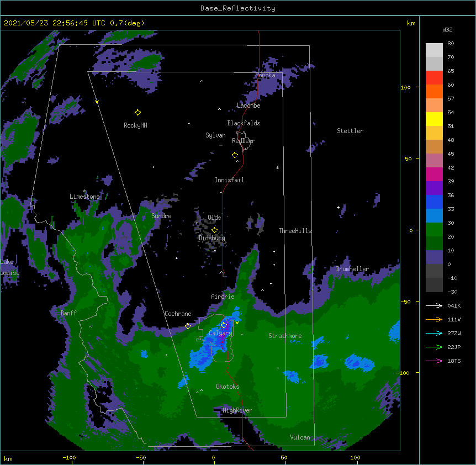Pick the red 60-65 dBZ color swatch
The height and width of the screenshot is (465, 476).
pyautogui.click(x=434, y=78)
